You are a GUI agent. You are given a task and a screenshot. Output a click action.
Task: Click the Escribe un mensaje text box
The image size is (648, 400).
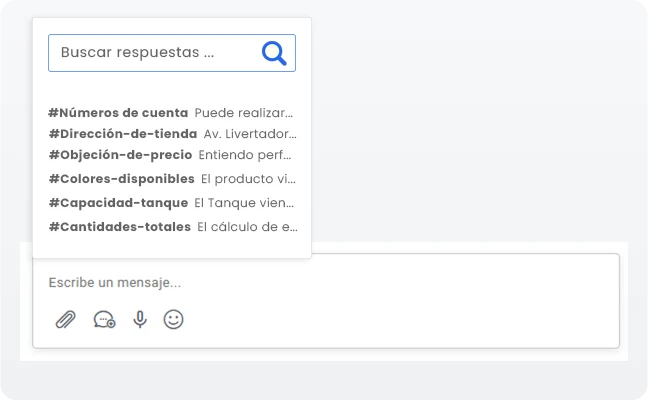[326, 283]
